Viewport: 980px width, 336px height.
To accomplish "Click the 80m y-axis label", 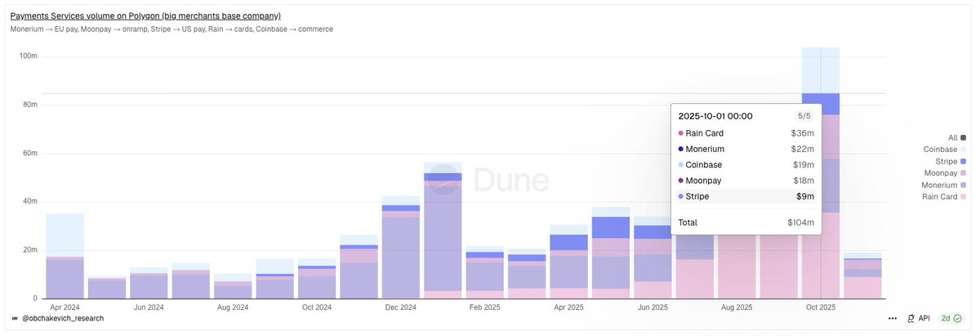I will 29,105.
